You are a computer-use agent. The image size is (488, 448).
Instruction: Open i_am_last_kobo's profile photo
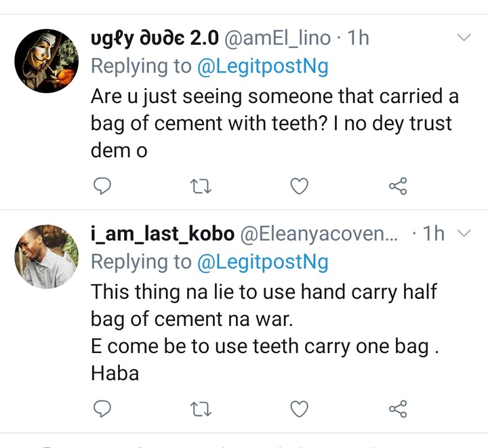[46, 256]
